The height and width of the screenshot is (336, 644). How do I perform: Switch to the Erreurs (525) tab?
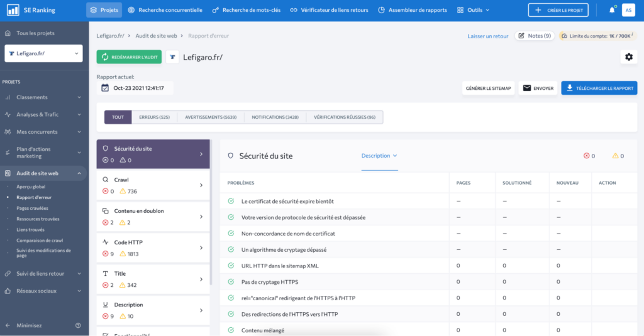pyautogui.click(x=155, y=117)
